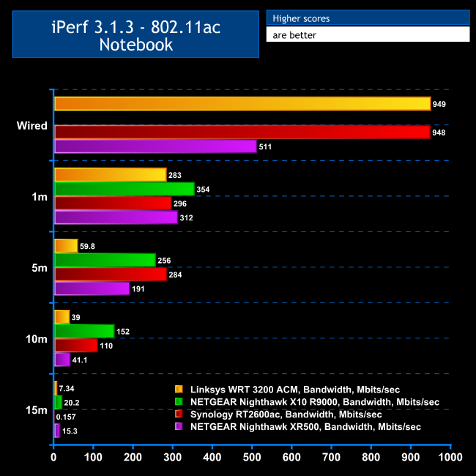
Task: Click the "are better" white box
Action: [368, 34]
